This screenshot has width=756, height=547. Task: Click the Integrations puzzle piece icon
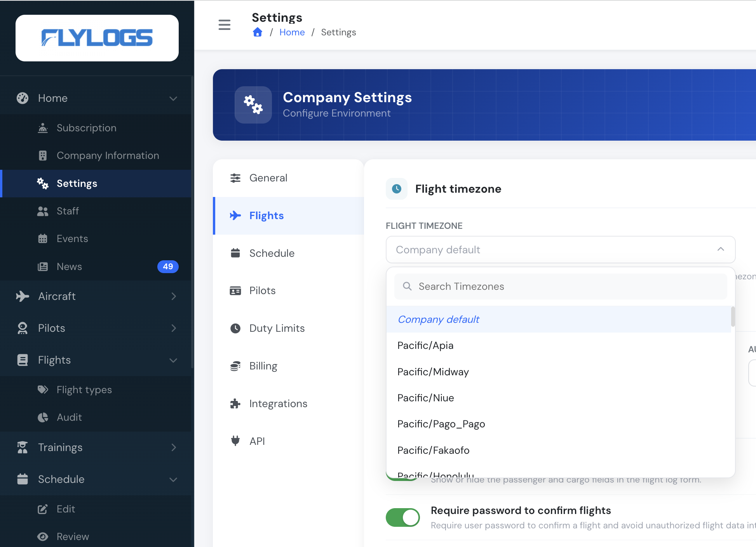tap(235, 404)
